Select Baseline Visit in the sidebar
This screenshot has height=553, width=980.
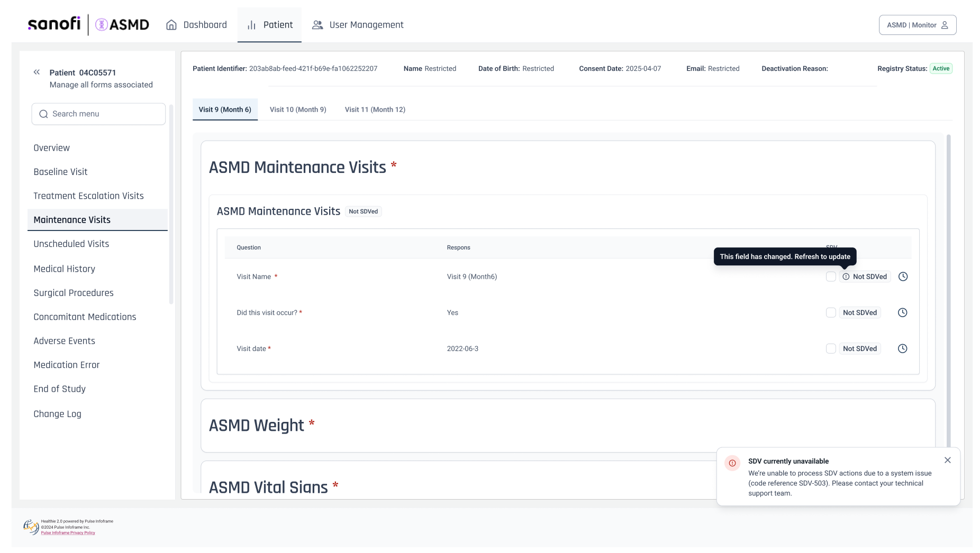tap(60, 172)
